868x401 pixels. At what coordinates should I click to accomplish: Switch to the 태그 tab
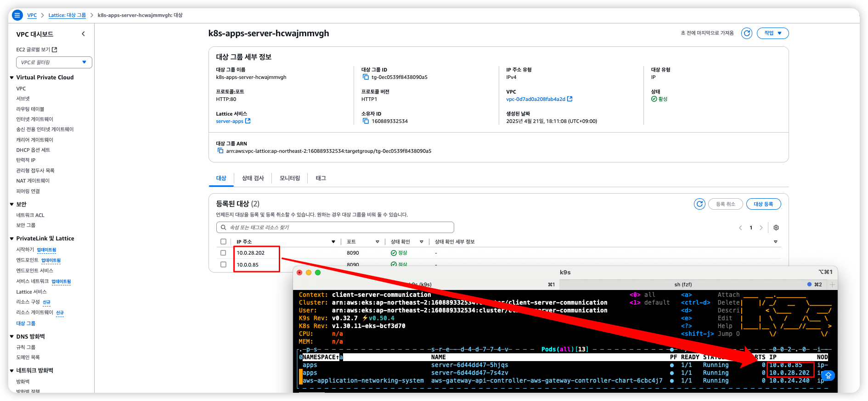tap(321, 178)
